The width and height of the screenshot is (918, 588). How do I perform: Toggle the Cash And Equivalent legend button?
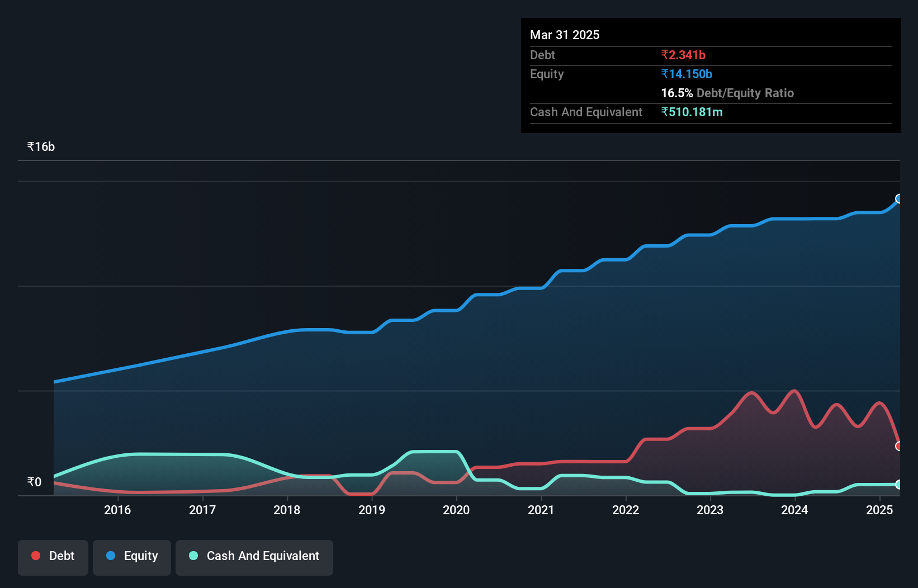(254, 557)
